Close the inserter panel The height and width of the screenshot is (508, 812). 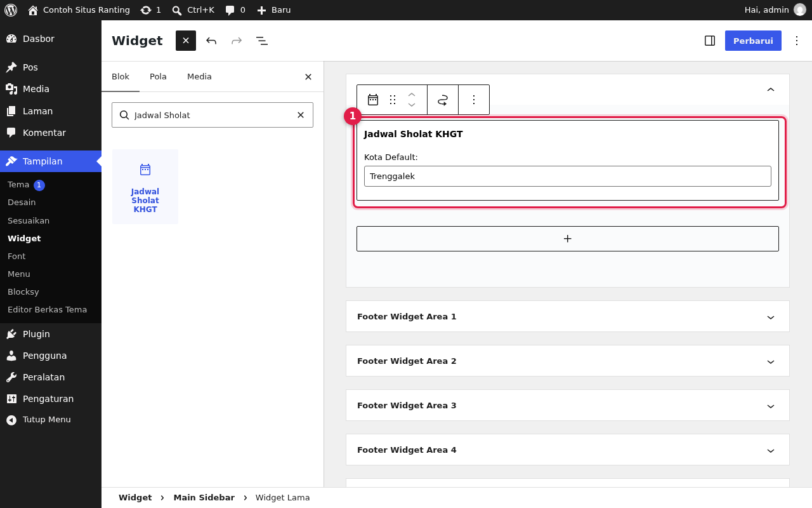point(308,77)
